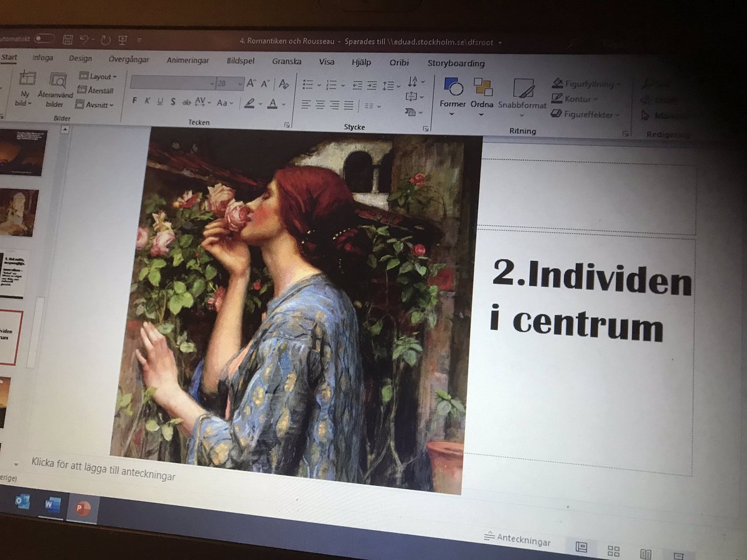Select the Granska tab
The image size is (747, 560).
tap(287, 62)
